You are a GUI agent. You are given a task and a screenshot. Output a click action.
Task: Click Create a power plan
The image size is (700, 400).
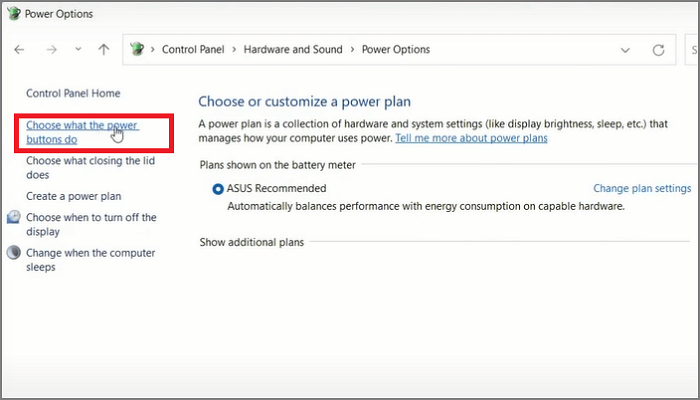pyautogui.click(x=73, y=196)
